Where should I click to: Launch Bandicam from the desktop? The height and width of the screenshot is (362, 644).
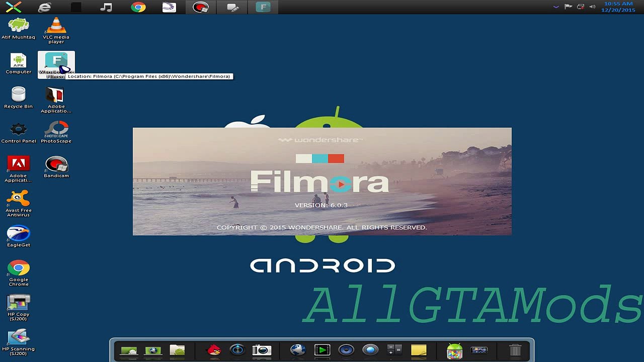tap(56, 167)
